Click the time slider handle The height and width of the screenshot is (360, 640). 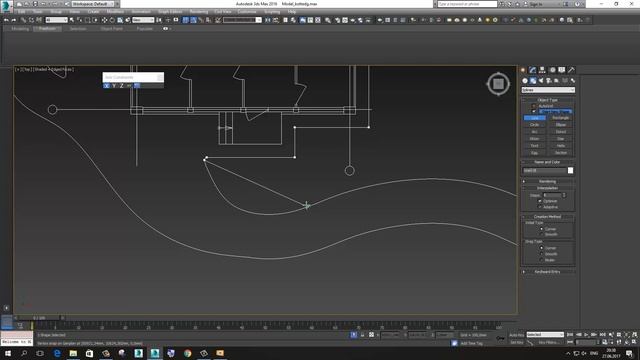(39, 318)
